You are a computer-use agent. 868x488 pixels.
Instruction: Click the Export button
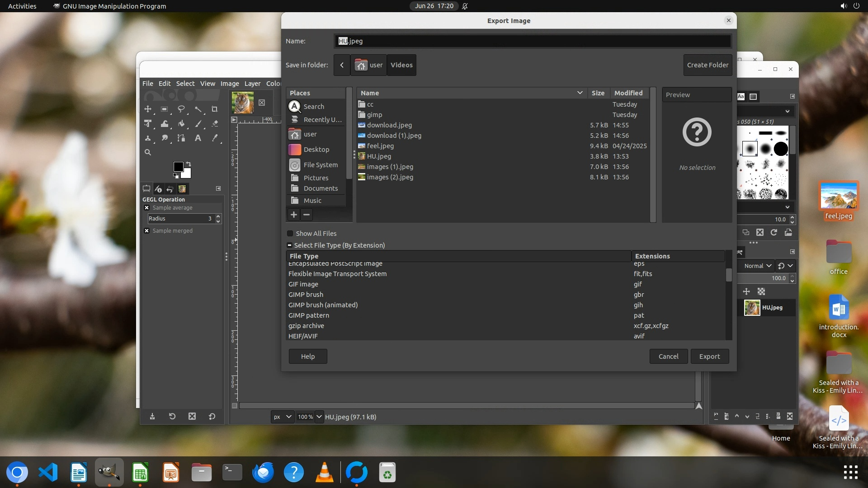[x=709, y=357]
